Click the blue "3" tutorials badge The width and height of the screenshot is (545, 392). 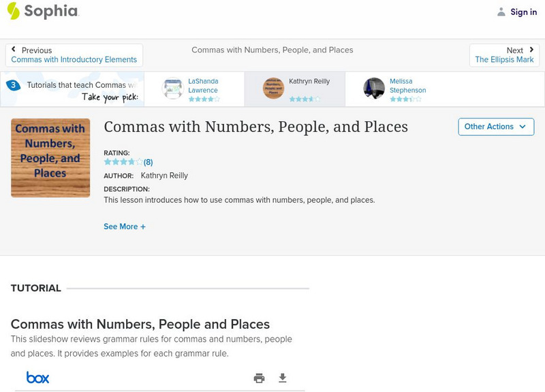pyautogui.click(x=12, y=85)
